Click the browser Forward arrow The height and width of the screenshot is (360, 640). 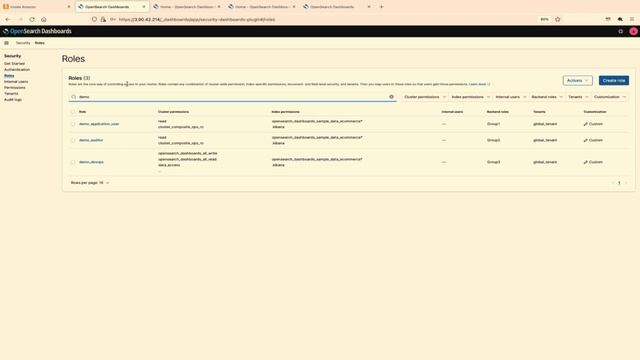point(20,19)
